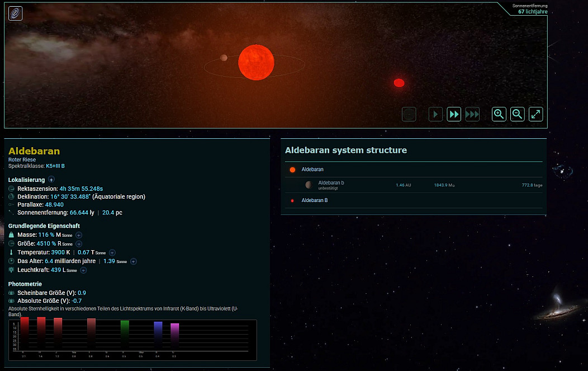Click the K5+III B spectral class link
The image size is (588, 371).
coord(55,166)
